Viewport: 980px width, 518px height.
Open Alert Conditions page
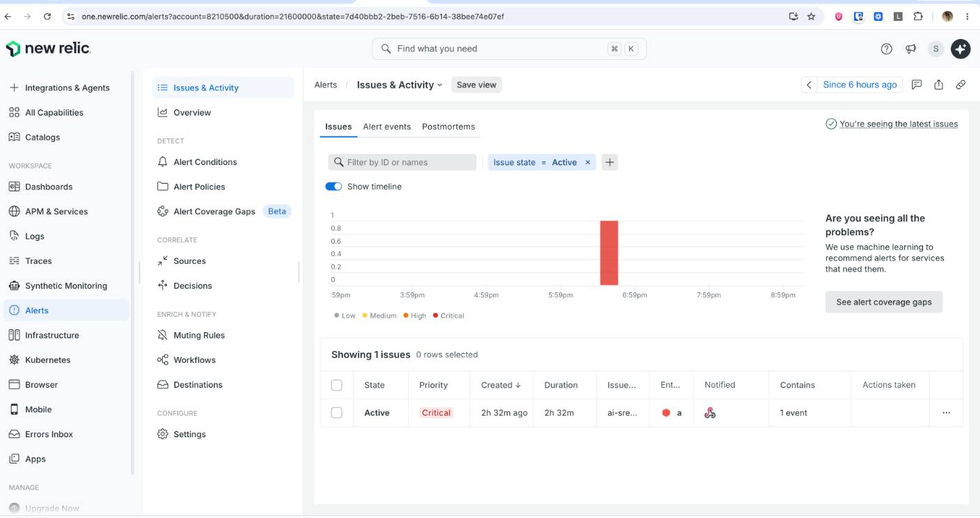[223, 162]
